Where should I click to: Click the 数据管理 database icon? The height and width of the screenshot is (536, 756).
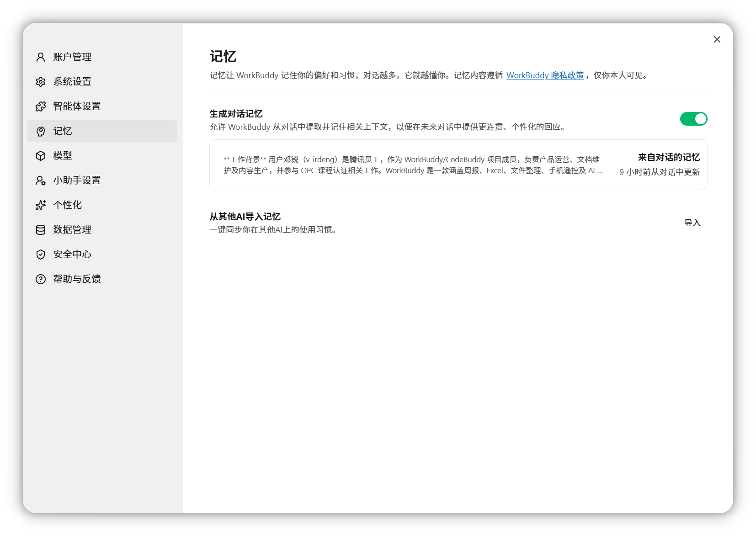[41, 230]
